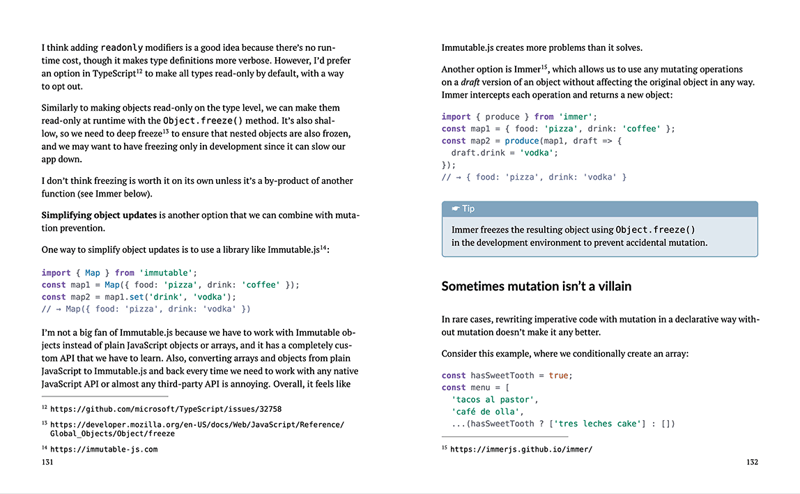Click the draft.drink = 'vodka' code line

(x=504, y=153)
